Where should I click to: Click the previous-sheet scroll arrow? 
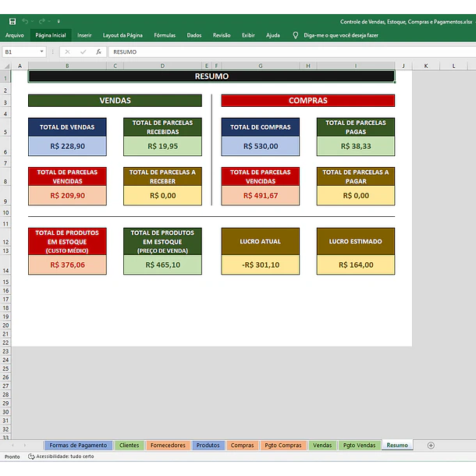[x=12, y=445]
